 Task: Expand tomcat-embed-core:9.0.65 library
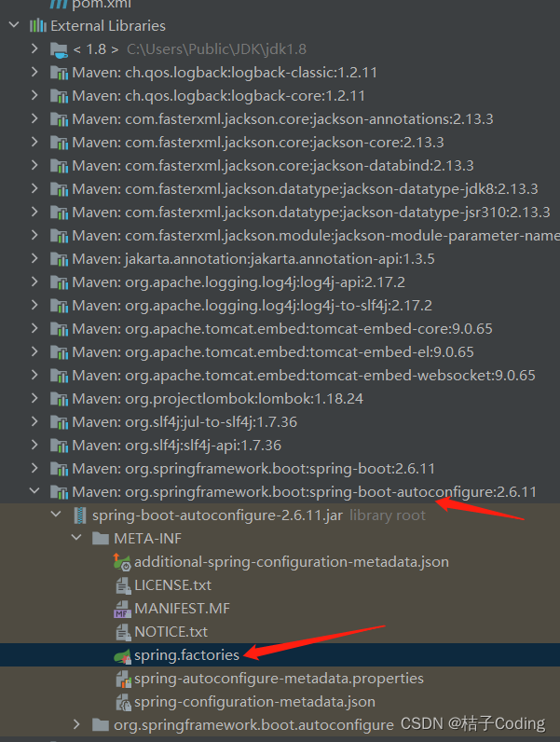pos(34,328)
